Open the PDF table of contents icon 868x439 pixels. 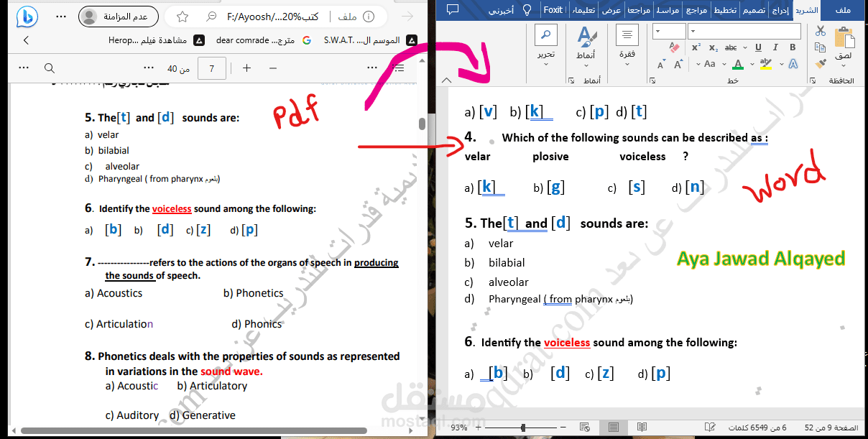point(400,68)
